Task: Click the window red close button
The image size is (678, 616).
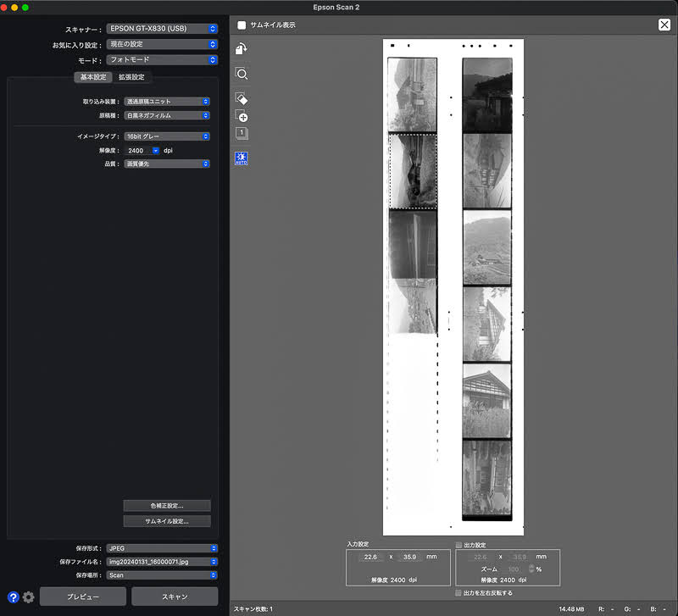Action: pos(3,8)
